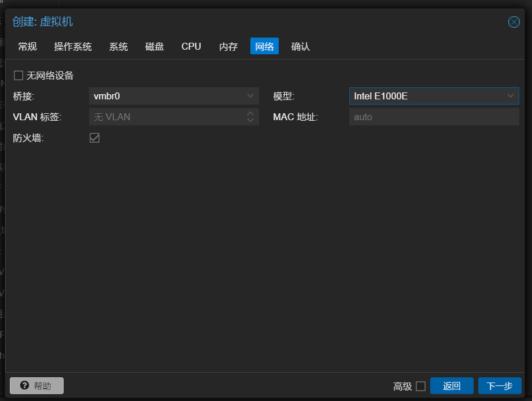
Task: Select the CPU tab
Action: click(x=191, y=46)
